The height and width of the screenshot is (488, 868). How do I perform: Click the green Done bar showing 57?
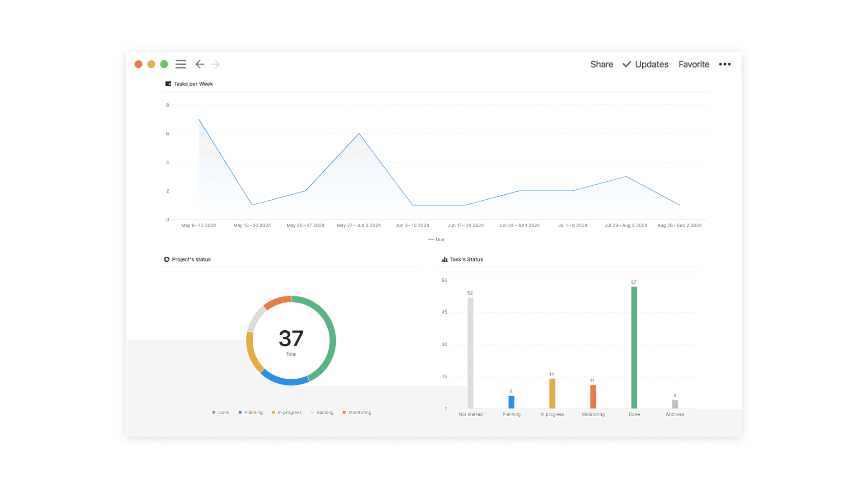(x=634, y=347)
